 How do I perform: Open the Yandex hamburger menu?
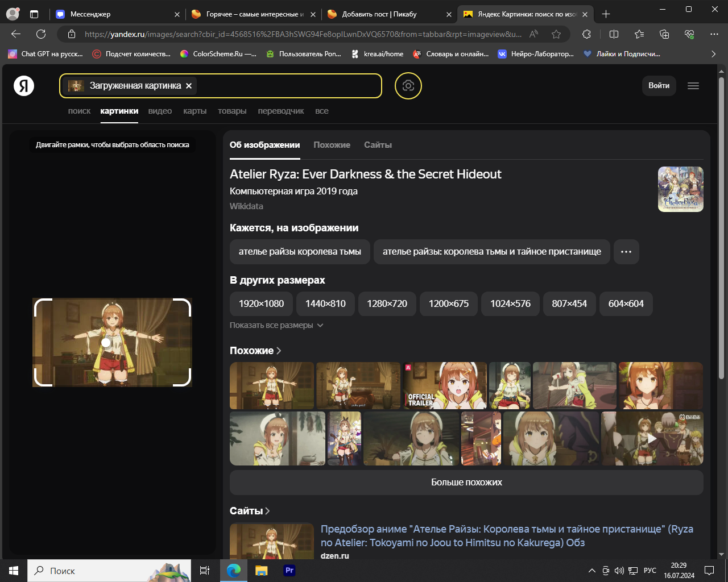693,86
